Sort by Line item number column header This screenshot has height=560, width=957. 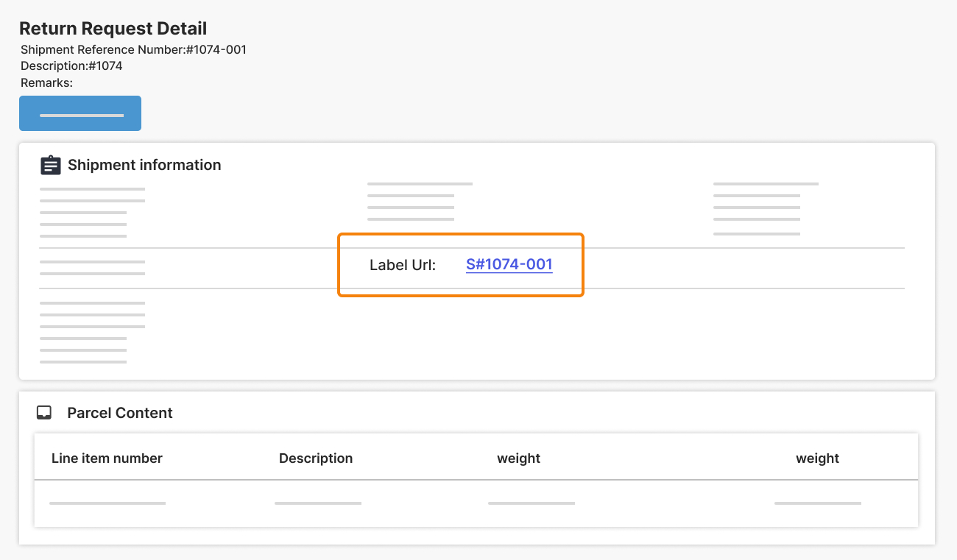pos(107,458)
